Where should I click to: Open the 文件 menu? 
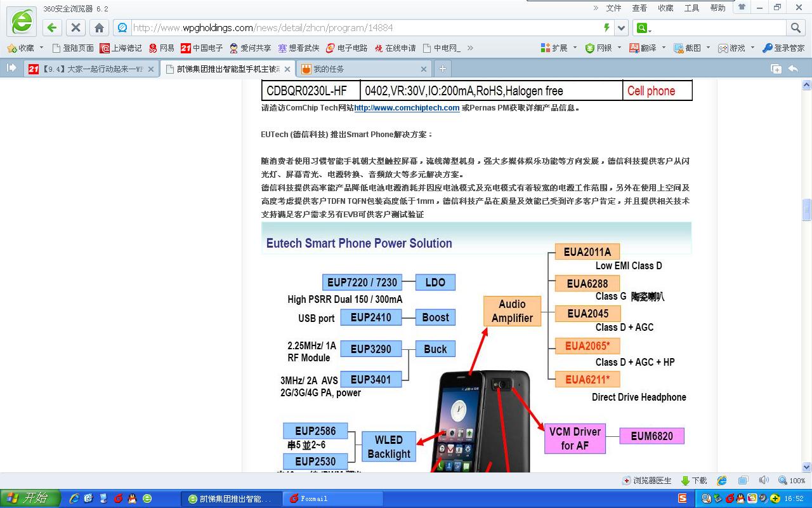(x=613, y=8)
